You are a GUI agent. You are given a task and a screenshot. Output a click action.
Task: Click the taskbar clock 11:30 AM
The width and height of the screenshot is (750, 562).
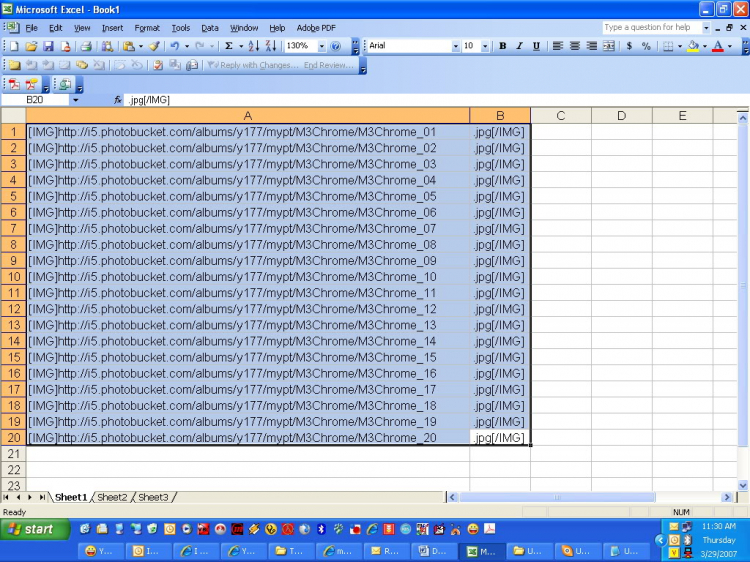click(718, 526)
